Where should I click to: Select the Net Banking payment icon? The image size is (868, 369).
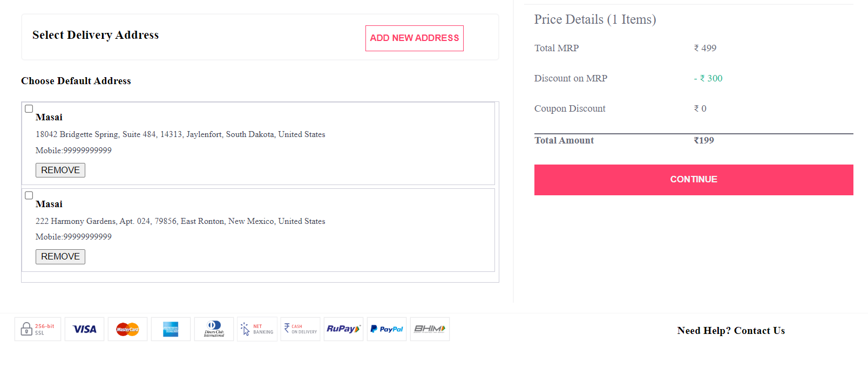257,329
